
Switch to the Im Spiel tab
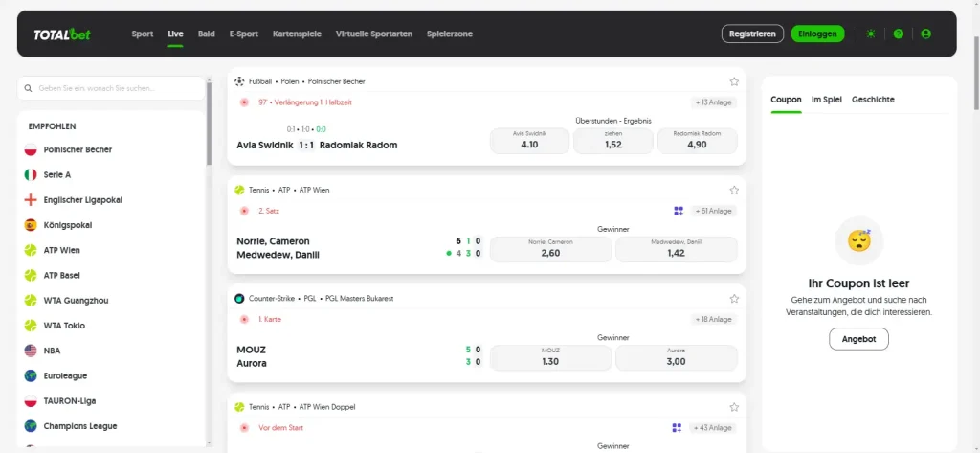click(x=827, y=100)
